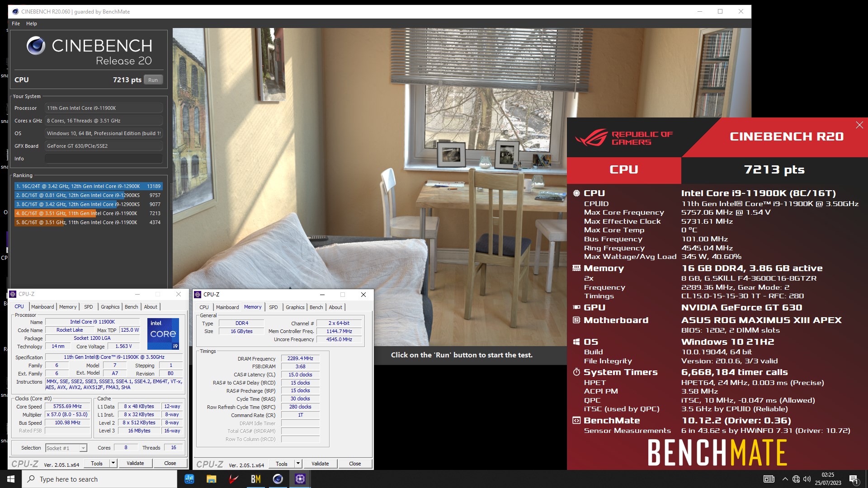868x488 pixels.
Task: Open BenchMate from the taskbar
Action: pos(255,479)
